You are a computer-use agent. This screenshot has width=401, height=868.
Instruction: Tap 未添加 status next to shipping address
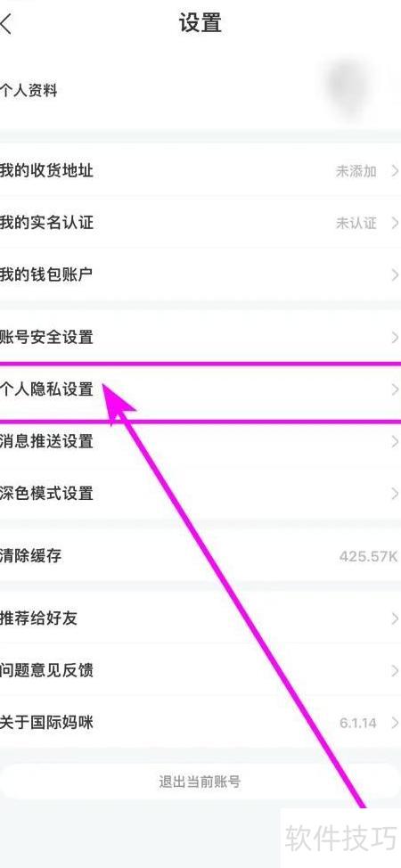pos(356,171)
